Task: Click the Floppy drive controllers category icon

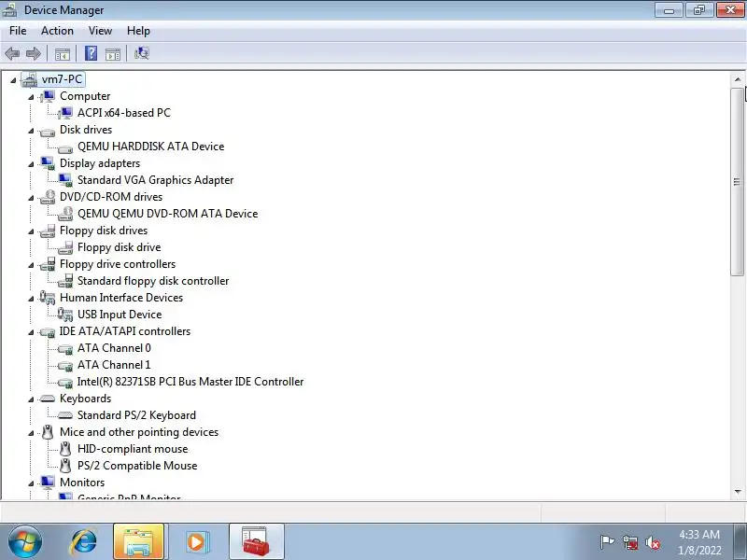Action: [x=48, y=264]
